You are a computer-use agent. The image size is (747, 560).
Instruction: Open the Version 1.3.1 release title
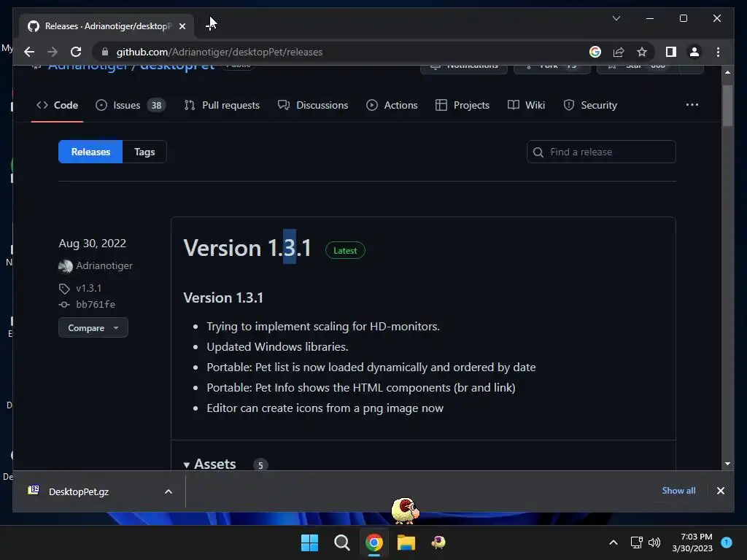coord(247,248)
